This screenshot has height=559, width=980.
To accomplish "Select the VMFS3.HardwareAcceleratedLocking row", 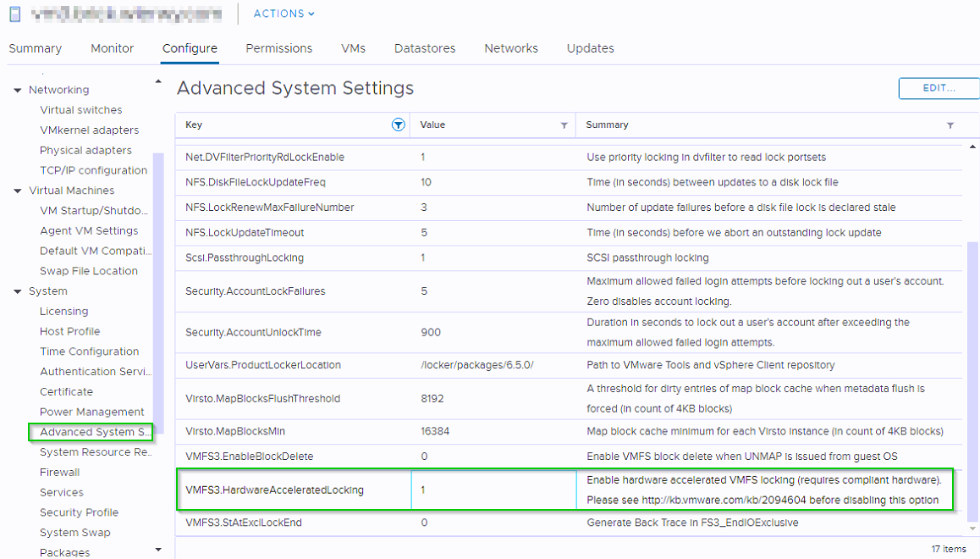I will pos(274,490).
